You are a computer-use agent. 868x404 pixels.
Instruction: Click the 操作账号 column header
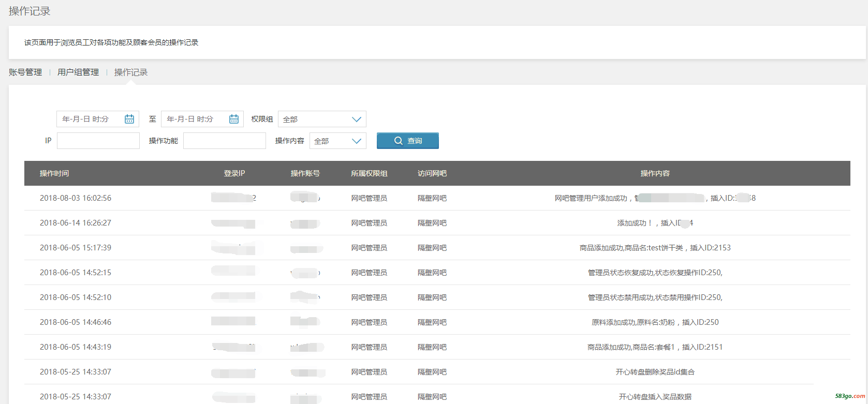click(305, 173)
